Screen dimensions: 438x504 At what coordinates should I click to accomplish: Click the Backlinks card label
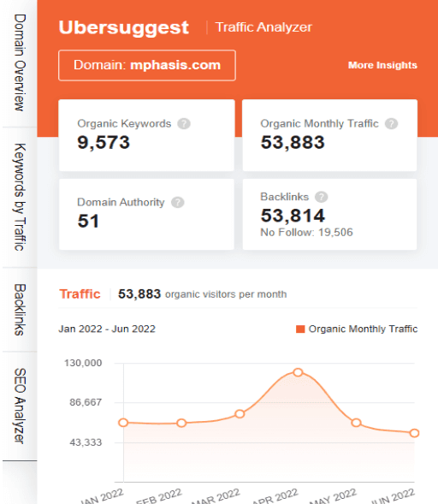click(x=284, y=197)
